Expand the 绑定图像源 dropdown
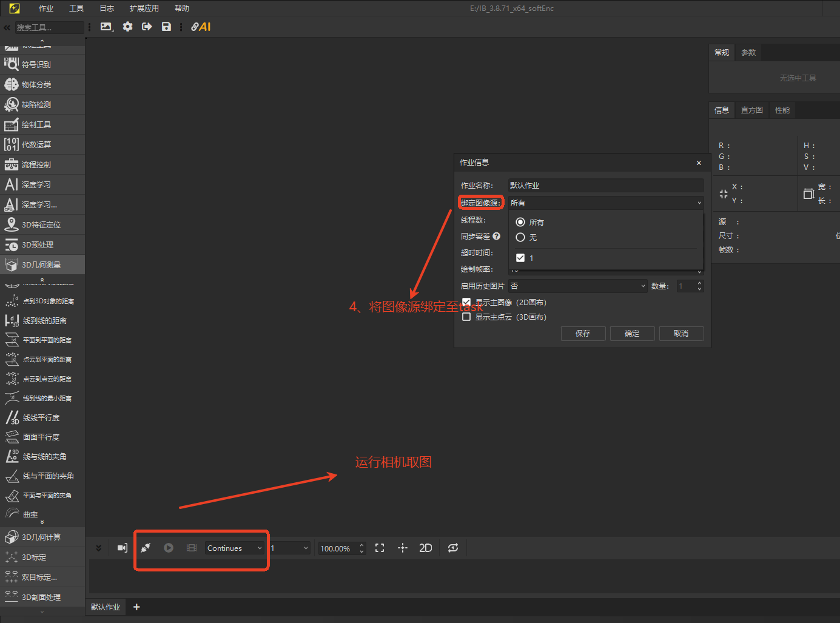Image resolution: width=840 pixels, height=623 pixels. pos(606,203)
